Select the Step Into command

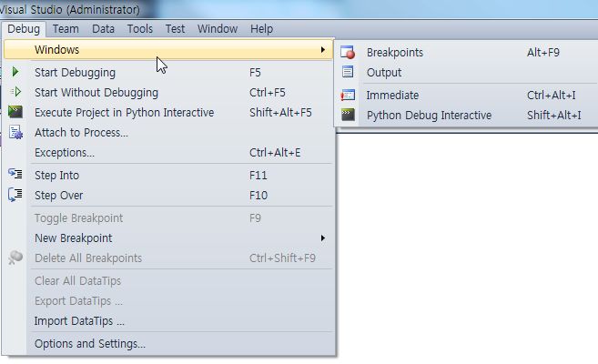click(x=168, y=176)
